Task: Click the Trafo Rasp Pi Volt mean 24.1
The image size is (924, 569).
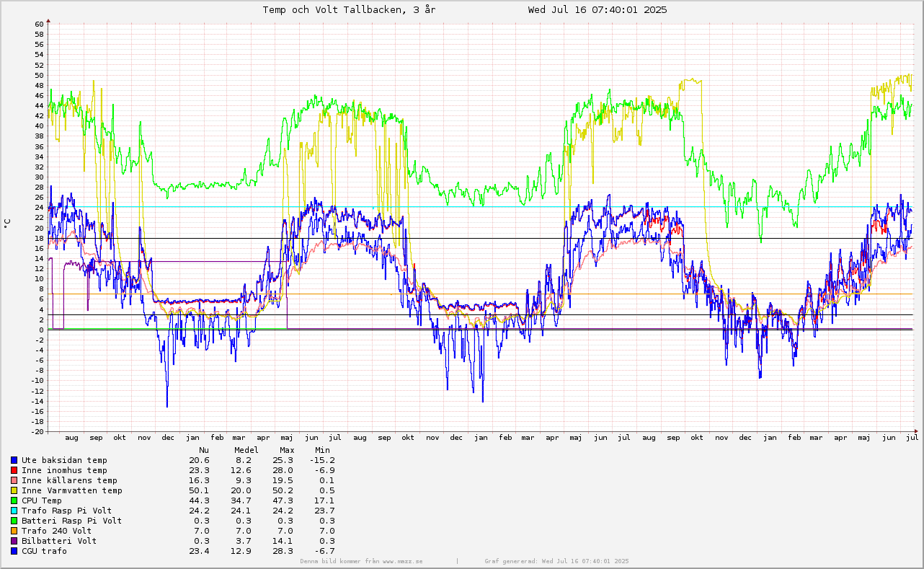Action: 239,511
